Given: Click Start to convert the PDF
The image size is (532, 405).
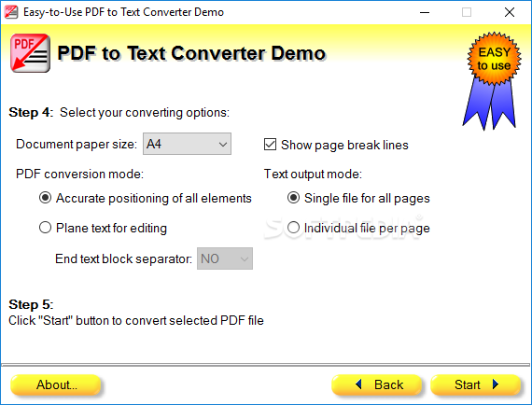Looking at the screenshot, I should pyautogui.click(x=476, y=385).
